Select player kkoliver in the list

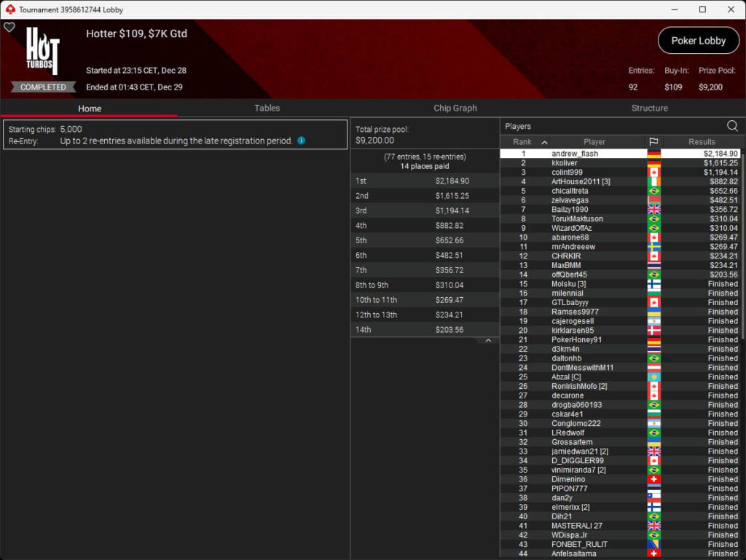click(565, 163)
